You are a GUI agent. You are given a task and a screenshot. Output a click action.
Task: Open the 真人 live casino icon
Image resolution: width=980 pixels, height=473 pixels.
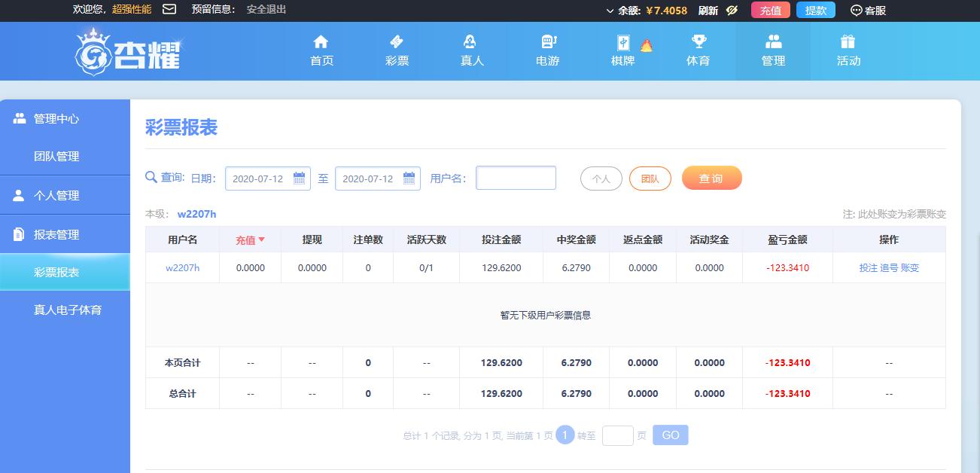point(472,42)
